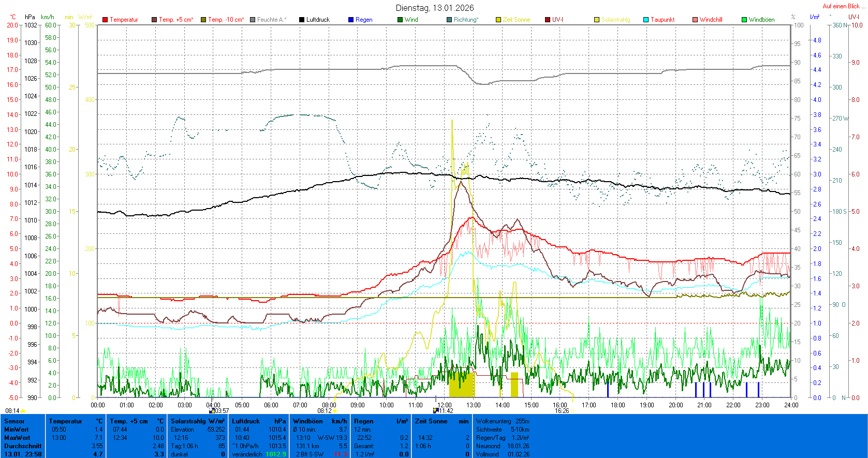
Task: Click the moon icon next to 11:42
Action: [x=436, y=411]
